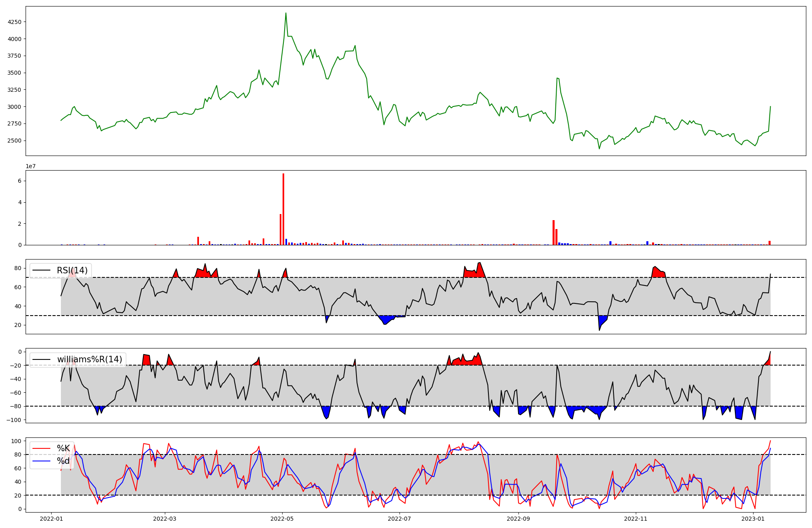Click the September 2022 red volume spike
812x528 pixels.
pyautogui.click(x=553, y=232)
